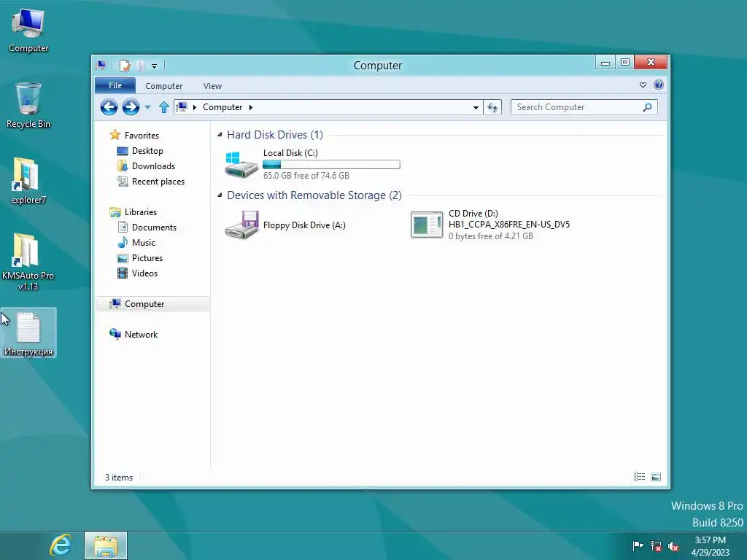
Task: Collapse Devices with Removable Storage group
Action: pos(220,195)
